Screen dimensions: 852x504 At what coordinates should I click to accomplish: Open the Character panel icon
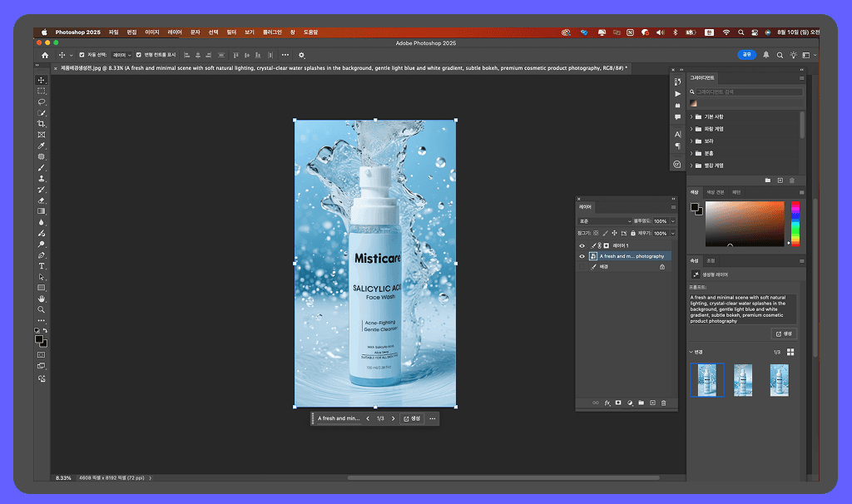[x=677, y=134]
